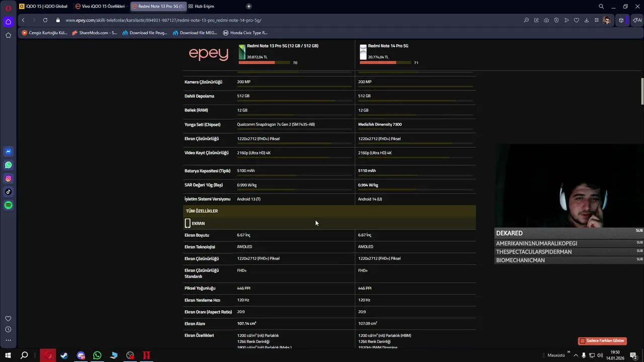Viewport: 644px width, 362px height.
Task: Reload the current page
Action: click(45, 20)
